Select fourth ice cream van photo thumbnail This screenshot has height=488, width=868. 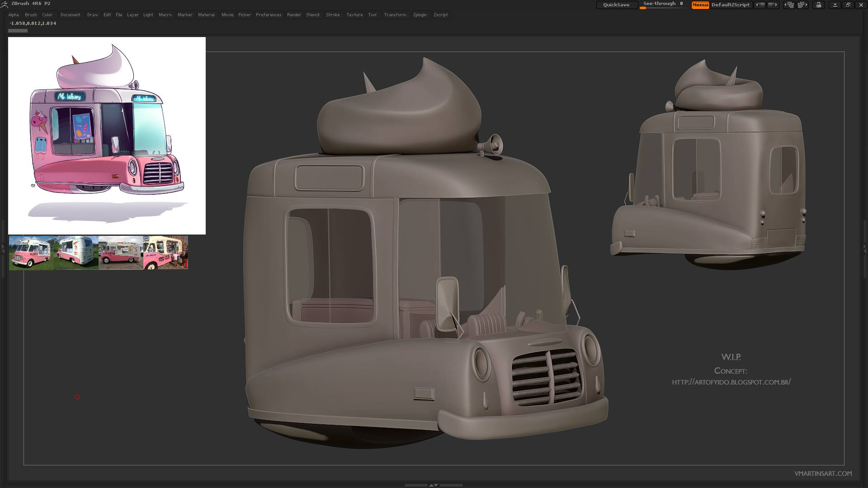click(165, 253)
